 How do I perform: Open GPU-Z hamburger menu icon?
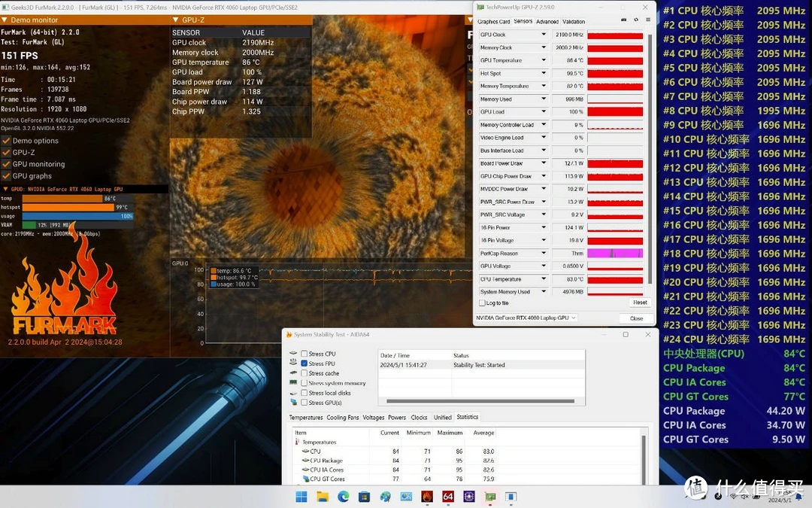(x=648, y=20)
